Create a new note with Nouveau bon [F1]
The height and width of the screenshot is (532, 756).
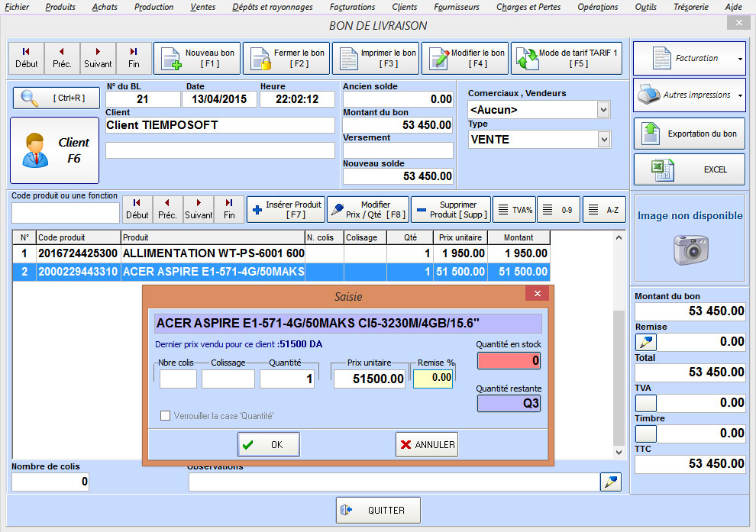(x=197, y=58)
